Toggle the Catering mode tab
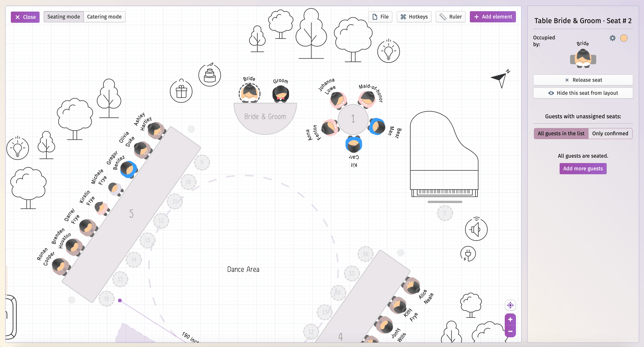644x347 pixels. [104, 17]
